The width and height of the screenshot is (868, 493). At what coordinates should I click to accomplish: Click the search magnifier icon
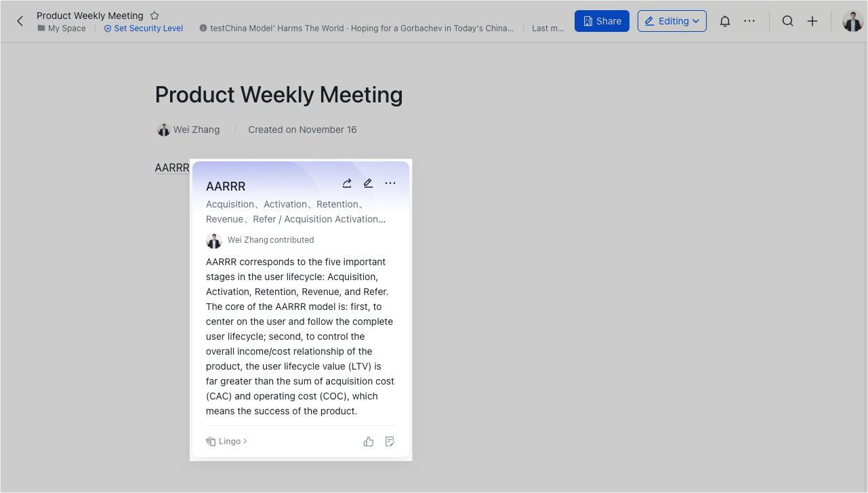787,21
